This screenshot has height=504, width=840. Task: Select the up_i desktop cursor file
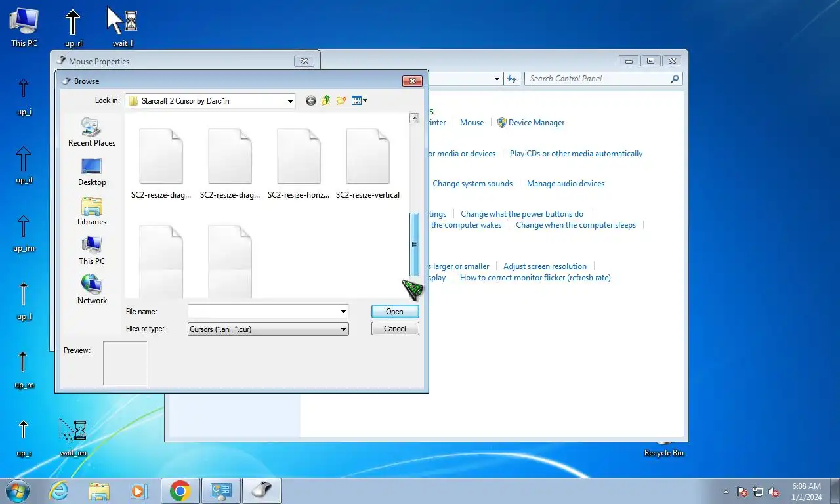24,96
